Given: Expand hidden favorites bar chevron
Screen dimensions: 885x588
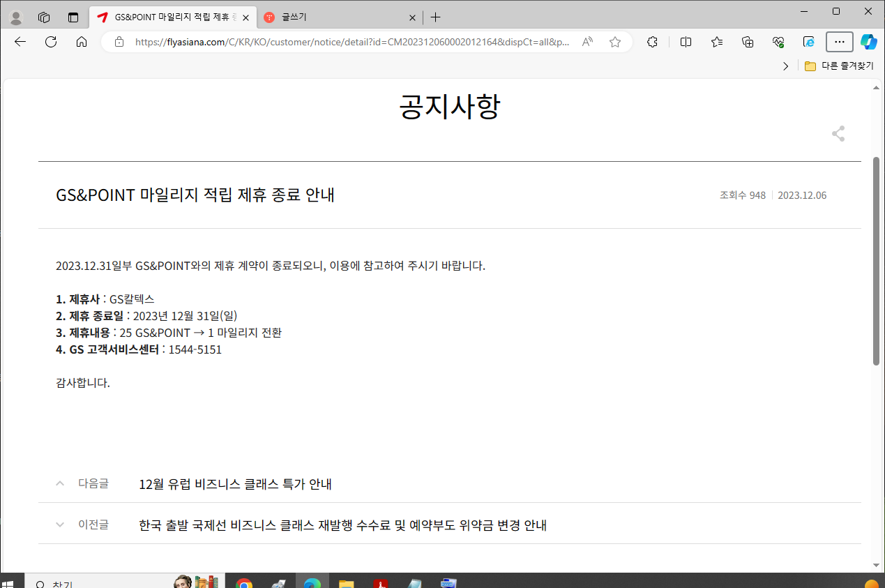Looking at the screenshot, I should [786, 66].
